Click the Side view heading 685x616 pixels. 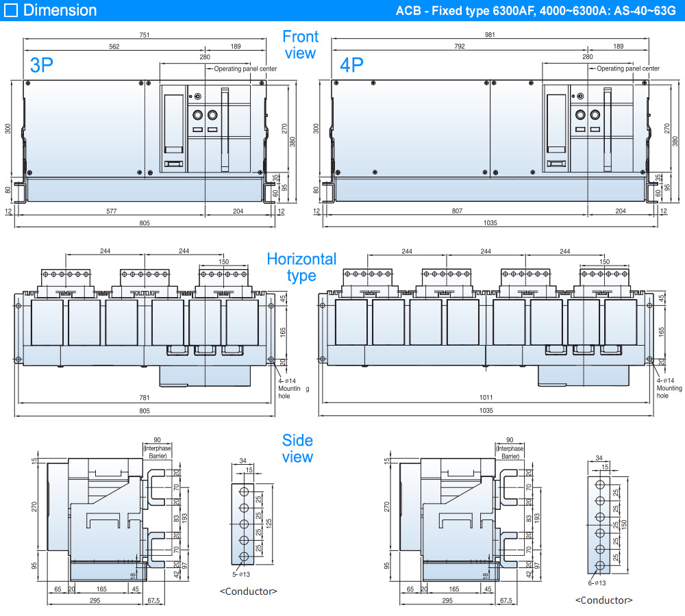297,448
